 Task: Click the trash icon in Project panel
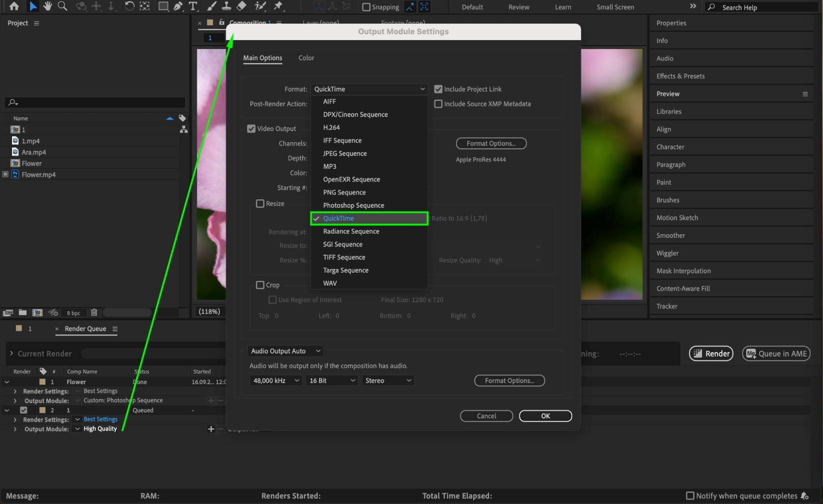pos(94,313)
